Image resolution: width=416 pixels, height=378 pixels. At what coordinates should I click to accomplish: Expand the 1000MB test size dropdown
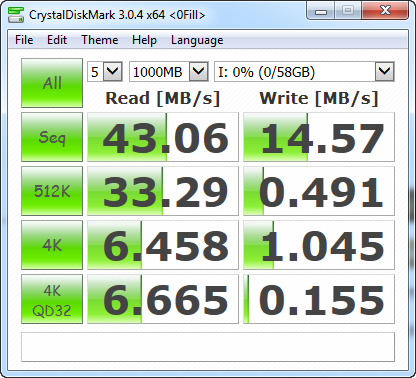169,71
